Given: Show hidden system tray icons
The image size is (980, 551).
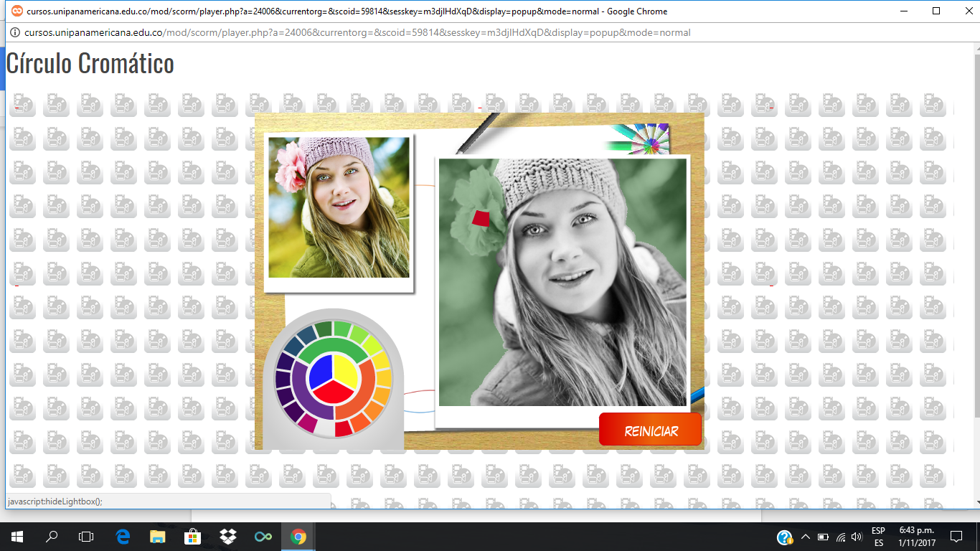Looking at the screenshot, I should pos(805,537).
